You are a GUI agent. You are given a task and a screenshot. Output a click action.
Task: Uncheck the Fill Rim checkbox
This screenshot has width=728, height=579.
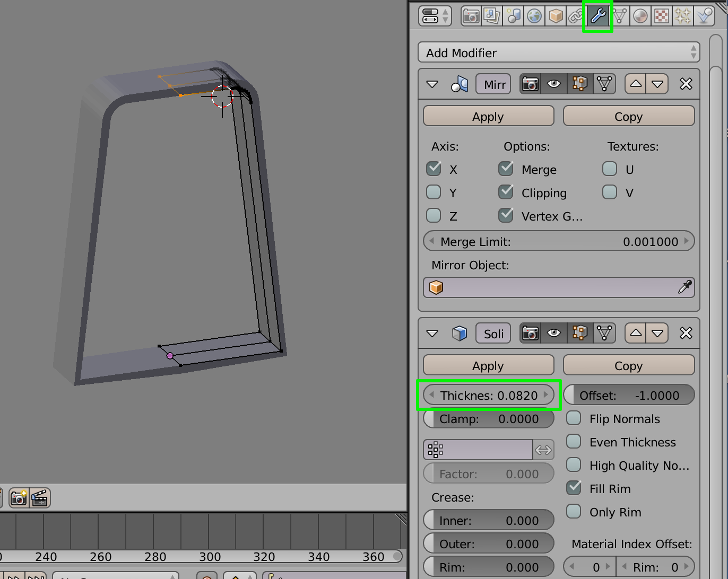click(x=574, y=488)
